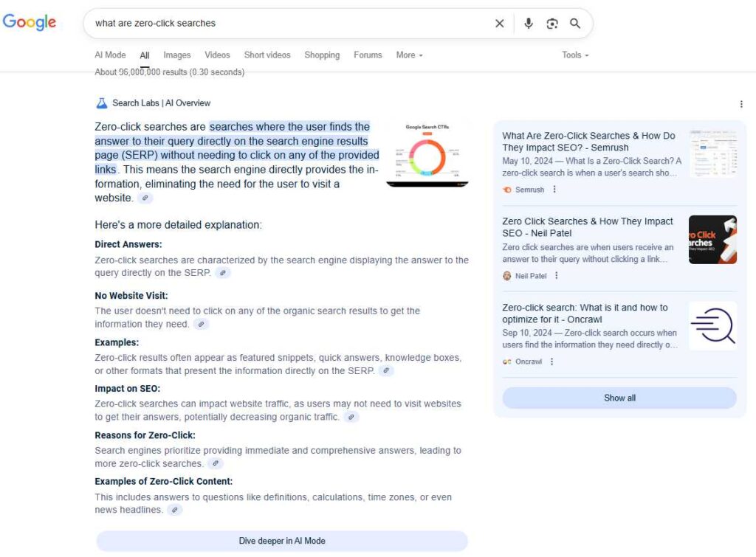This screenshot has width=756, height=557.
Task: Switch to Forums tab
Action: pyautogui.click(x=368, y=55)
